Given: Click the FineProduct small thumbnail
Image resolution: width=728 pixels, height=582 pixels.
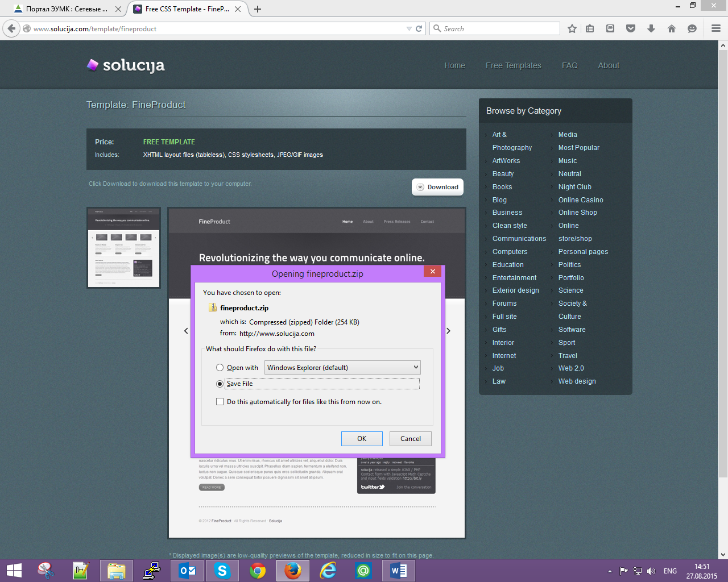Looking at the screenshot, I should coord(123,248).
